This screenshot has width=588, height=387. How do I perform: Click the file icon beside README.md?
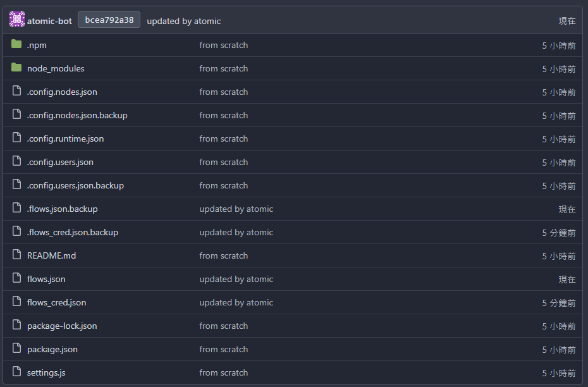tap(16, 255)
